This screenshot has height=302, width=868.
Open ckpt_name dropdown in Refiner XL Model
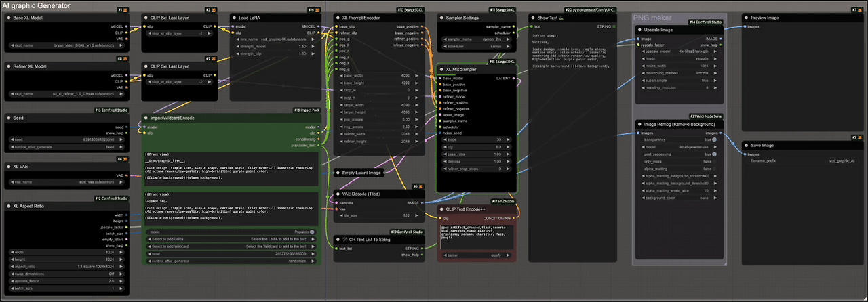click(66, 93)
